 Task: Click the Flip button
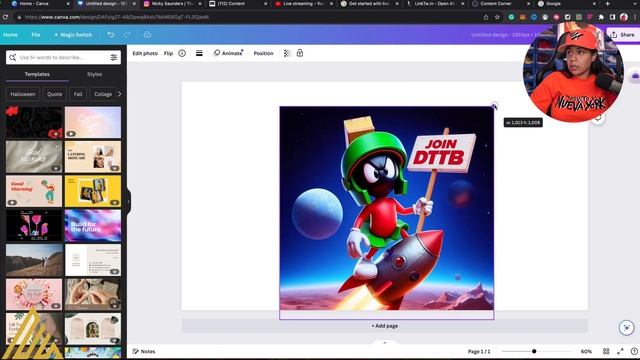169,53
